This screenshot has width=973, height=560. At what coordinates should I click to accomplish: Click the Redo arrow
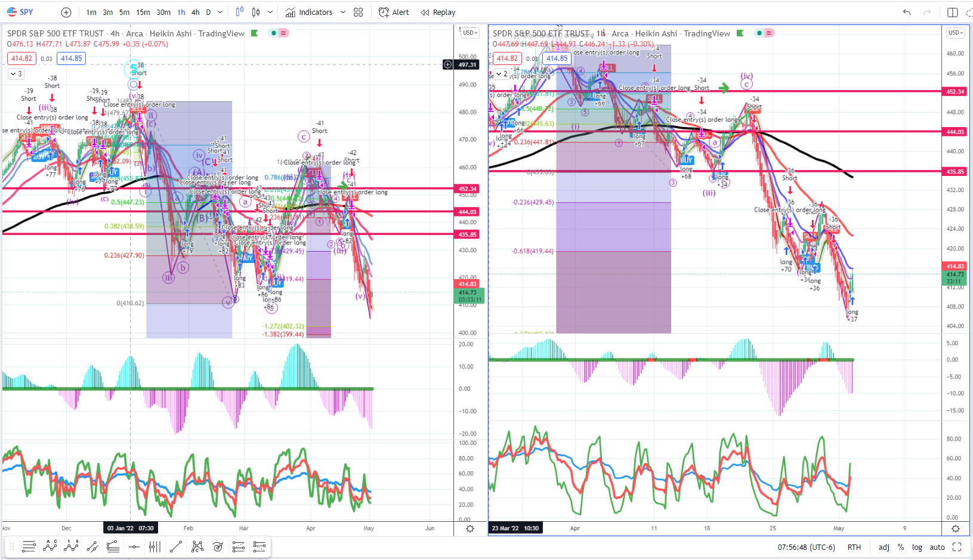pos(927,13)
